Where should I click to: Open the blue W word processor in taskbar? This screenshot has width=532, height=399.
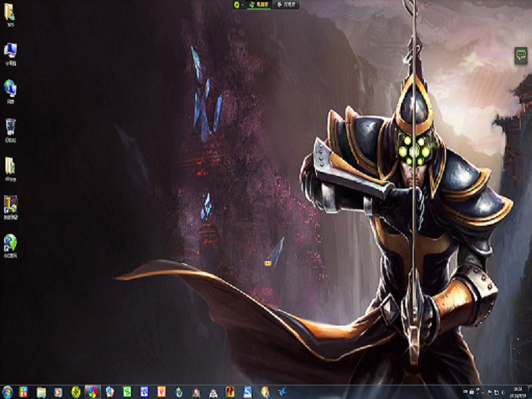coord(144,392)
